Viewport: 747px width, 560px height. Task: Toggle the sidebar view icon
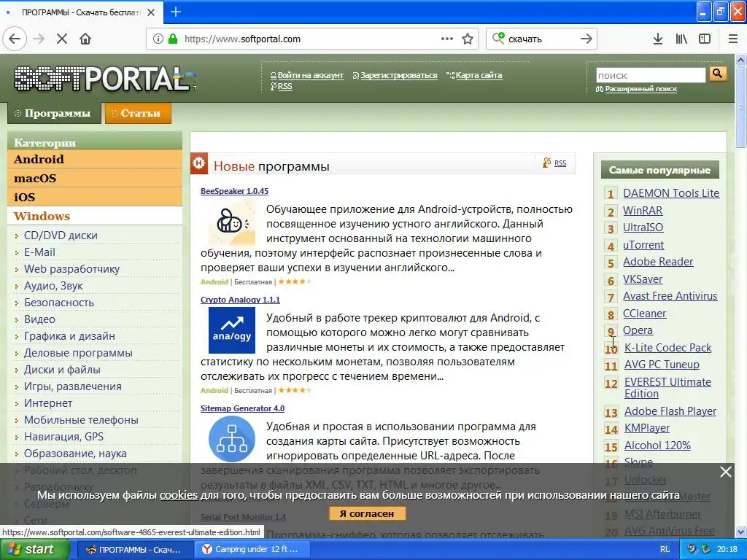(x=705, y=39)
